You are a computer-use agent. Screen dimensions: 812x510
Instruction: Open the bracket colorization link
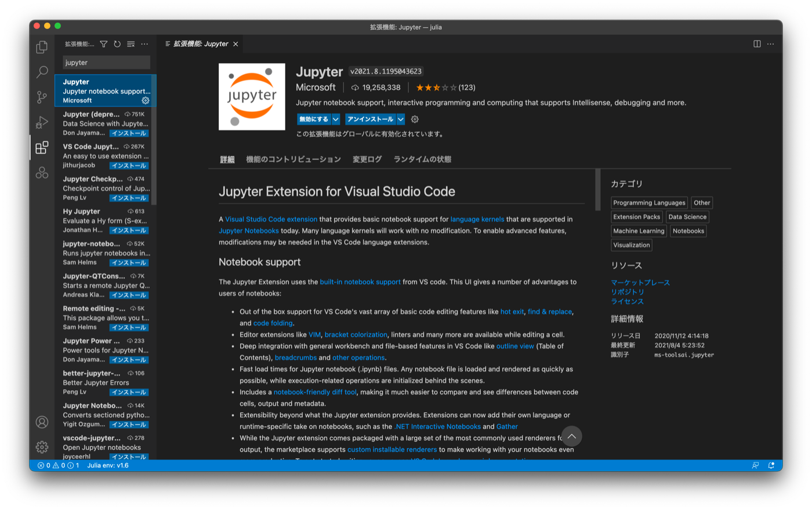[x=356, y=334]
